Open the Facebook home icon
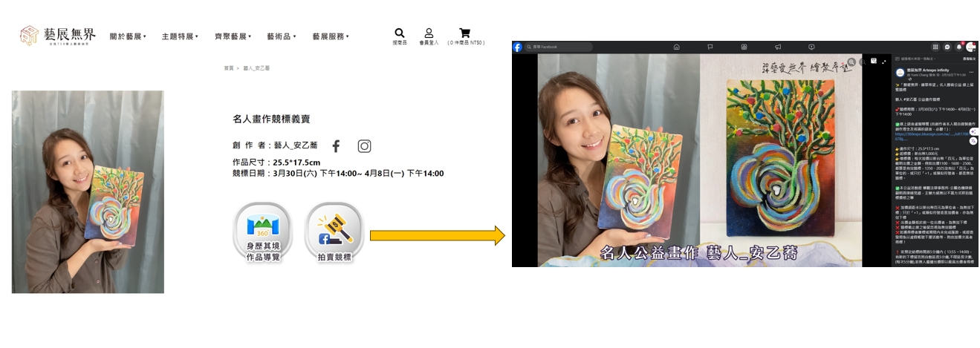980x348 pixels. 676,47
